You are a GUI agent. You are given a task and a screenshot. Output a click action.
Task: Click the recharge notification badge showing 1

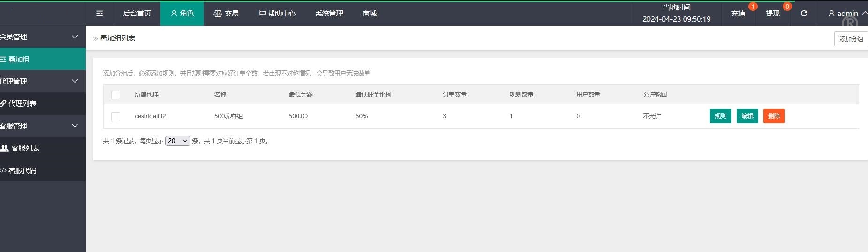(x=753, y=7)
